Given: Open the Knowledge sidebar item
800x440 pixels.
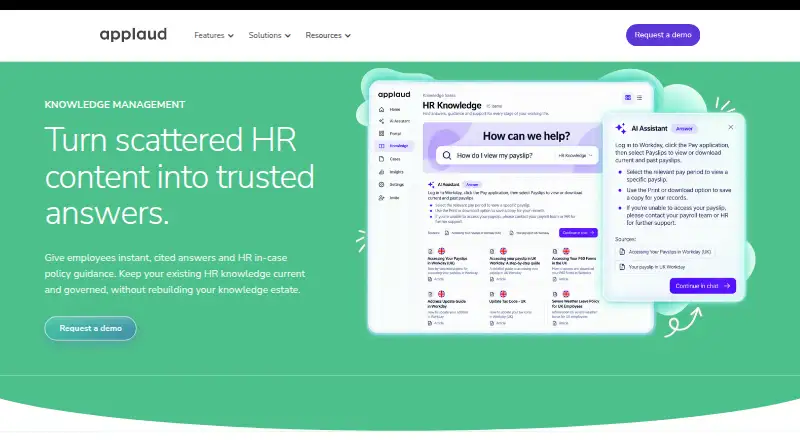Looking at the screenshot, I should coord(394,146).
